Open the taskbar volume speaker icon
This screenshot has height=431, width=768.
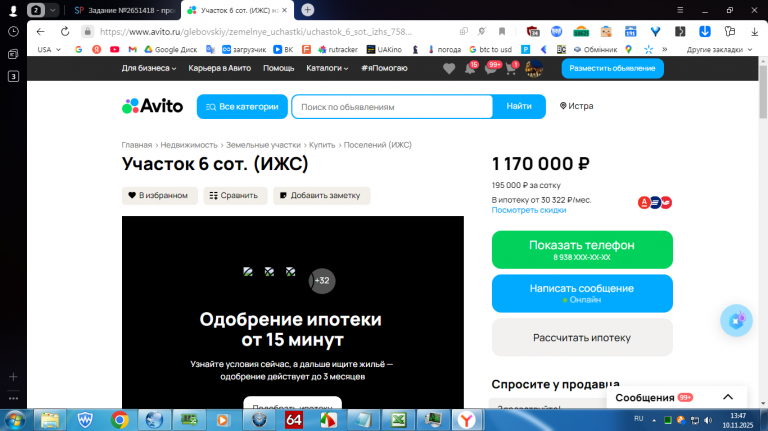pyautogui.click(x=708, y=420)
